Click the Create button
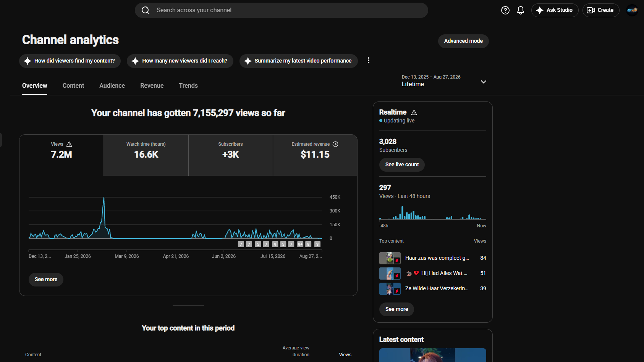 click(x=600, y=10)
